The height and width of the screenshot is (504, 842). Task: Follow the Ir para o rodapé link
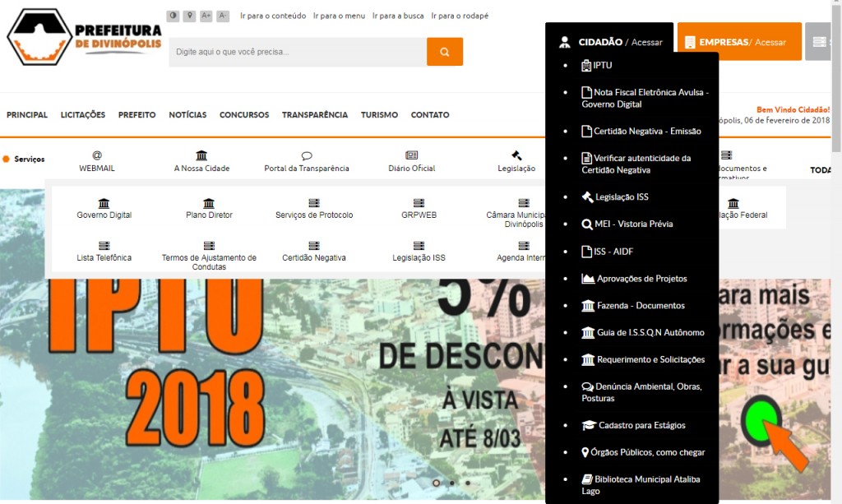coord(460,16)
